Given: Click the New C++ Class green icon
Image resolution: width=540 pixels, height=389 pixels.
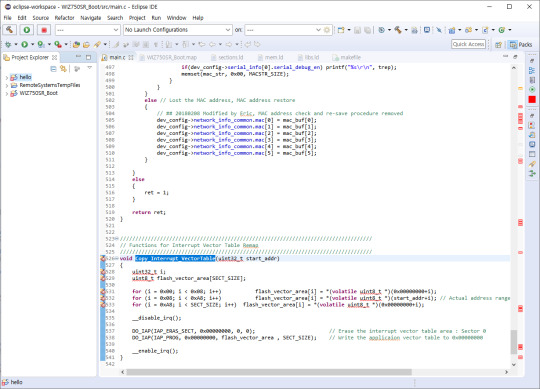Looking at the screenshot, I should [502, 30].
